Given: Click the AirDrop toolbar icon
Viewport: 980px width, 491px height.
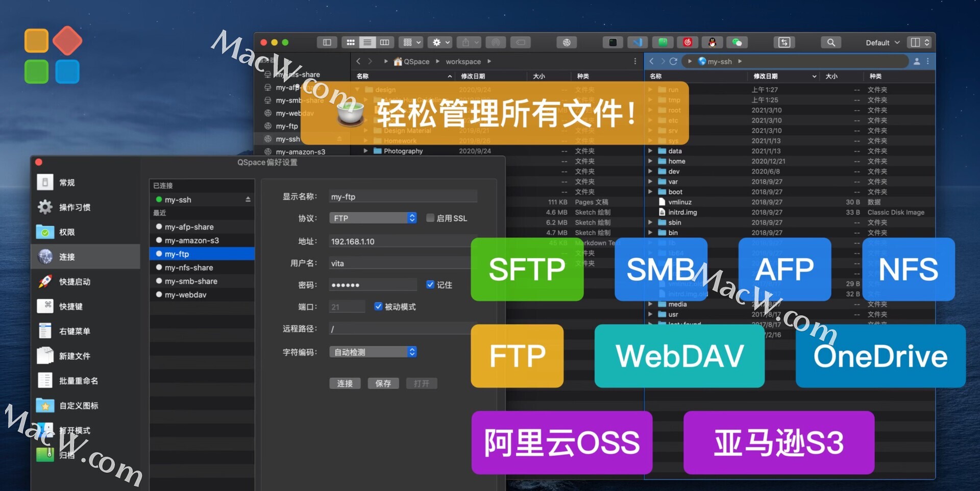Looking at the screenshot, I should pos(495,42).
